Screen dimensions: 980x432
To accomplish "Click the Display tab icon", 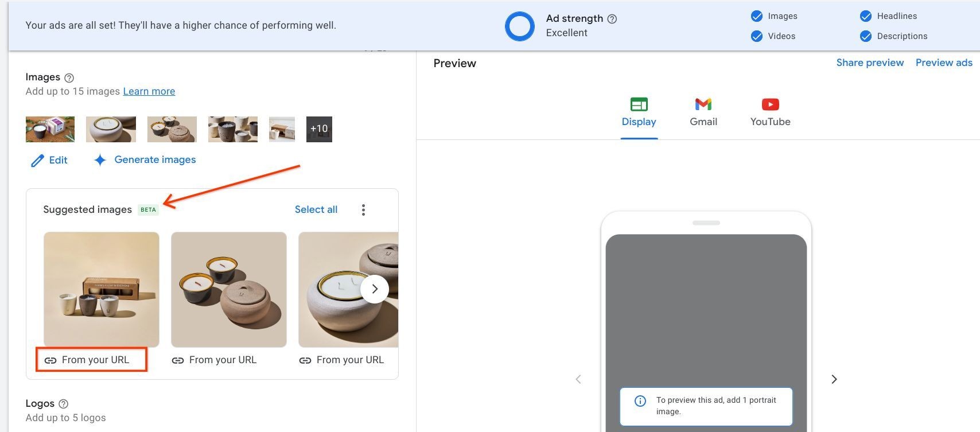I will [x=639, y=104].
